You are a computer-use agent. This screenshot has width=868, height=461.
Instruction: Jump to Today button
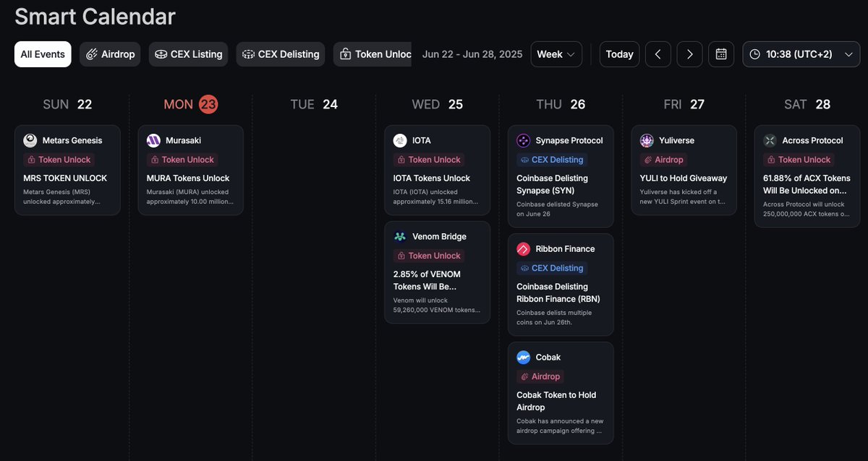point(619,54)
